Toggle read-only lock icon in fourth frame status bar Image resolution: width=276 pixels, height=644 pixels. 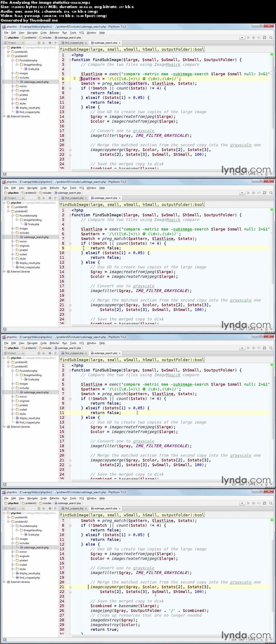coord(261,640)
